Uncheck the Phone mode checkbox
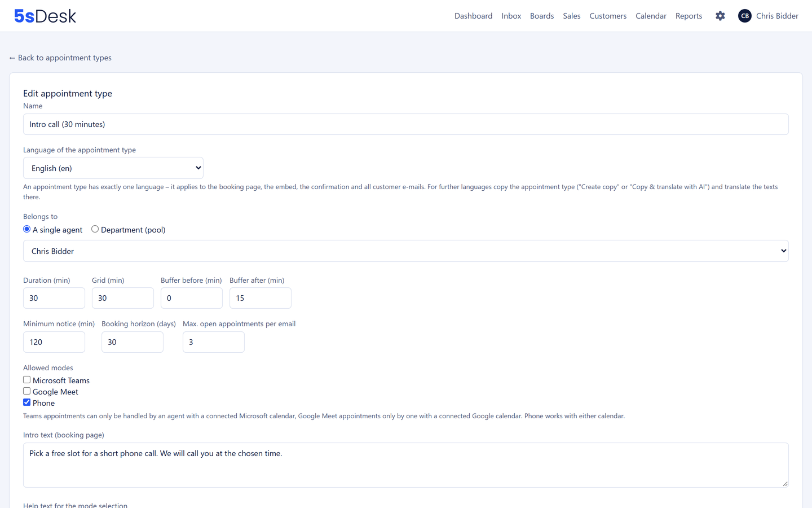This screenshot has width=812, height=508. click(27, 402)
